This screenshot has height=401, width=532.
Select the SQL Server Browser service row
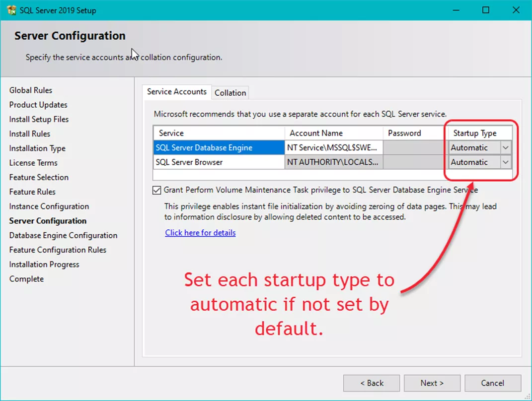[219, 162]
